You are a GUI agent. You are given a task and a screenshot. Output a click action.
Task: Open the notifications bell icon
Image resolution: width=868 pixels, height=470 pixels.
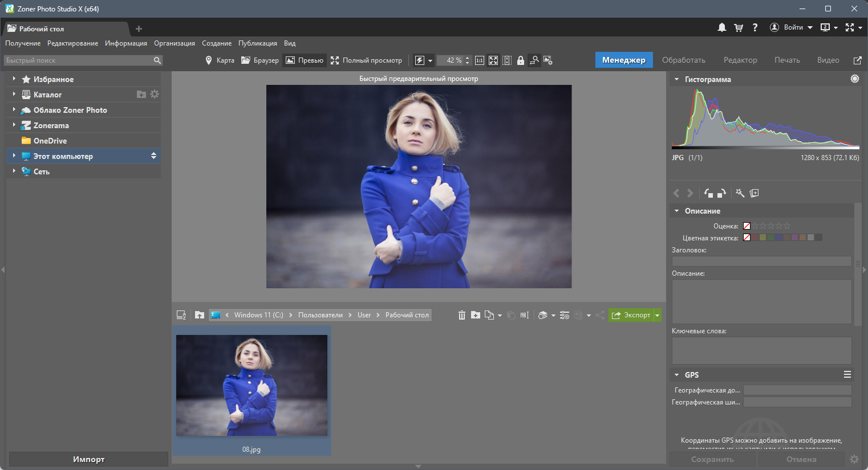click(722, 27)
